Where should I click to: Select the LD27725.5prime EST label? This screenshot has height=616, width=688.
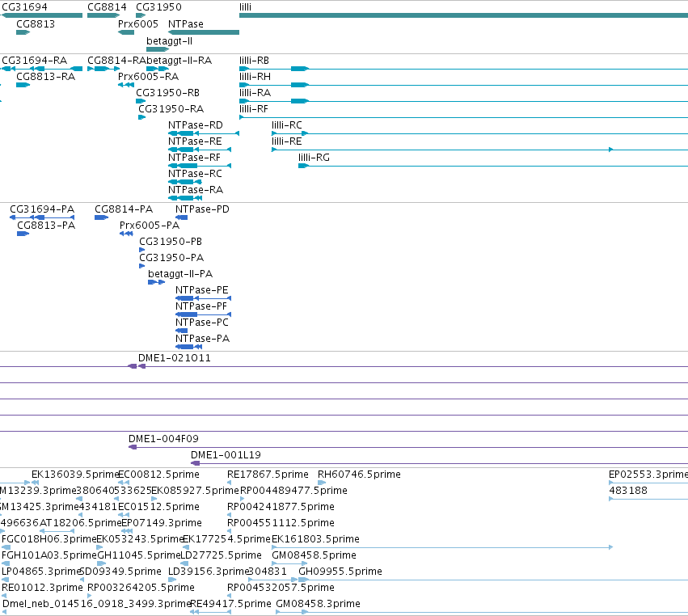(x=222, y=555)
